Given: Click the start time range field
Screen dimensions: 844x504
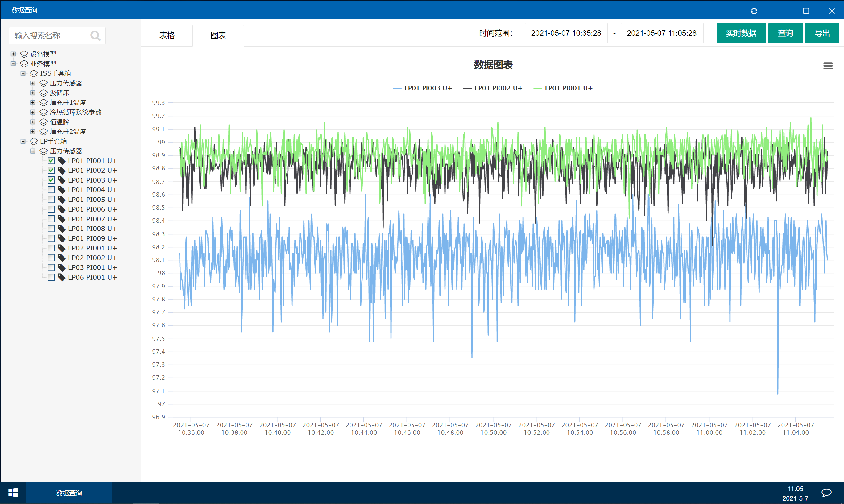Looking at the screenshot, I should [x=566, y=33].
